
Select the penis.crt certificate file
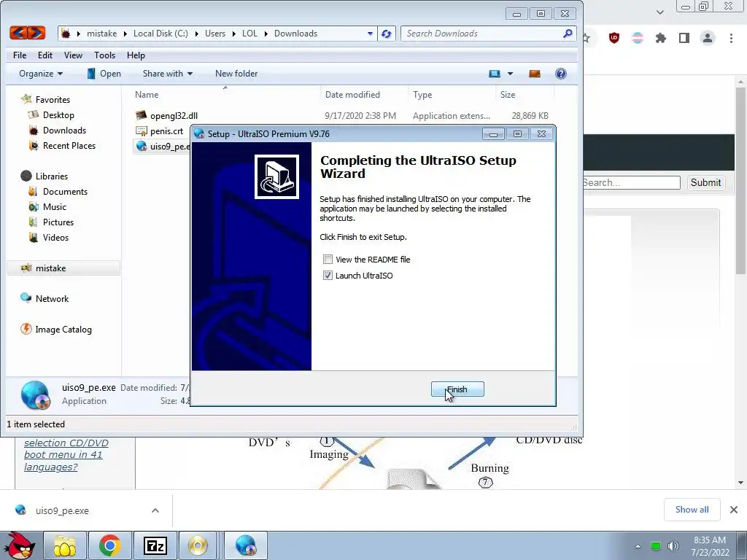(166, 131)
